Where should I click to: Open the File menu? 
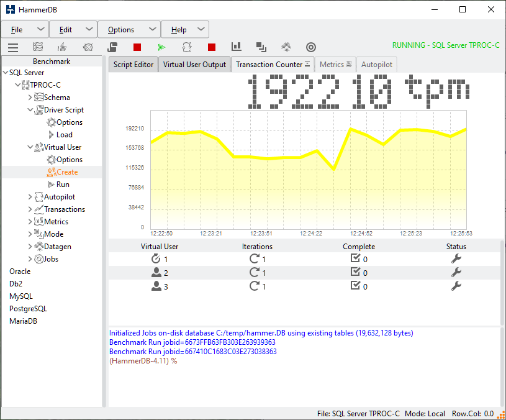(25, 30)
